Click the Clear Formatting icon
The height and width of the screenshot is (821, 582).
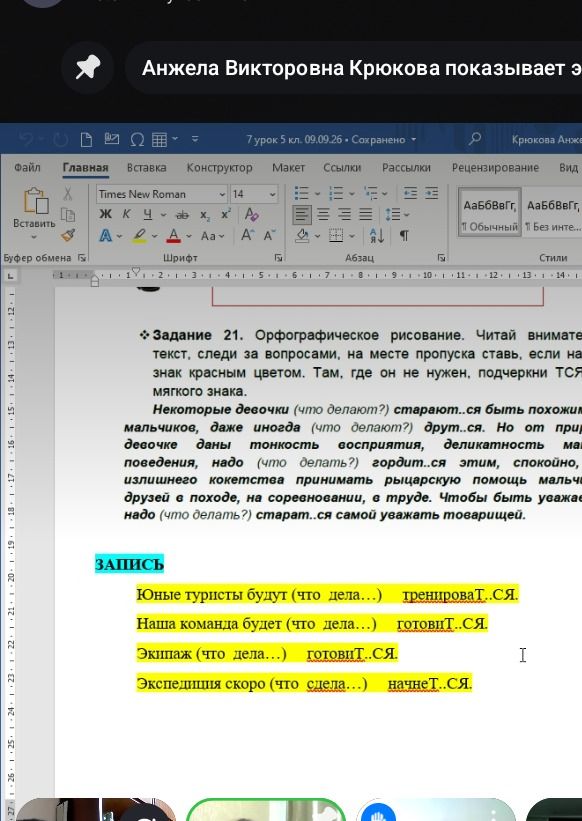(252, 214)
